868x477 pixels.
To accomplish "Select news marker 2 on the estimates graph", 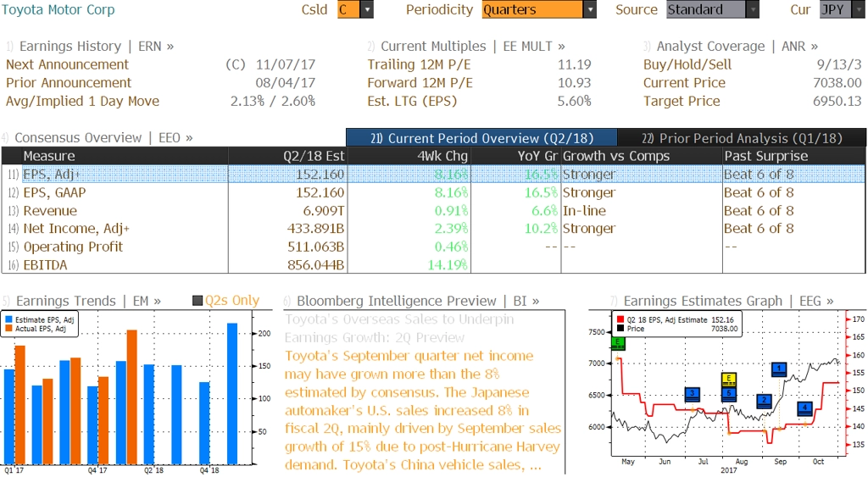I will (x=764, y=402).
